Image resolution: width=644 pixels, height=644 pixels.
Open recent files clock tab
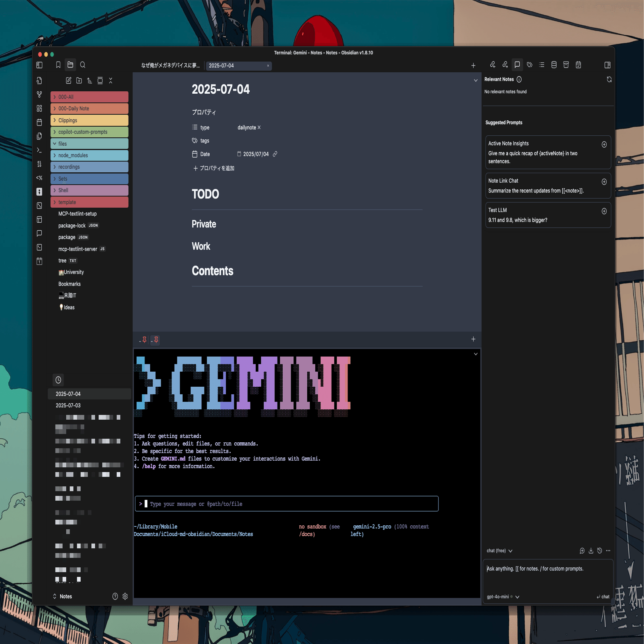click(x=58, y=380)
